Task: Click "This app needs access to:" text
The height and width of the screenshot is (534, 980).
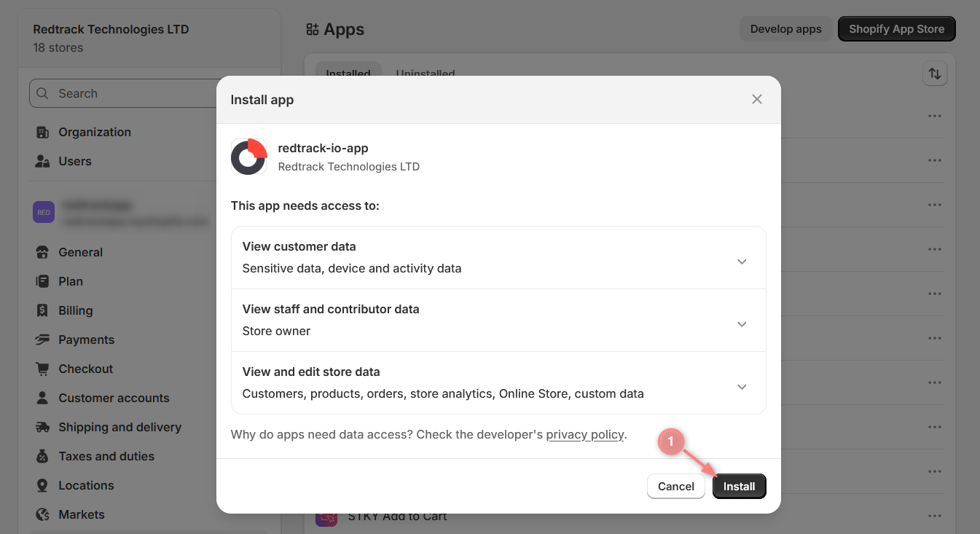Action: pyautogui.click(x=305, y=206)
